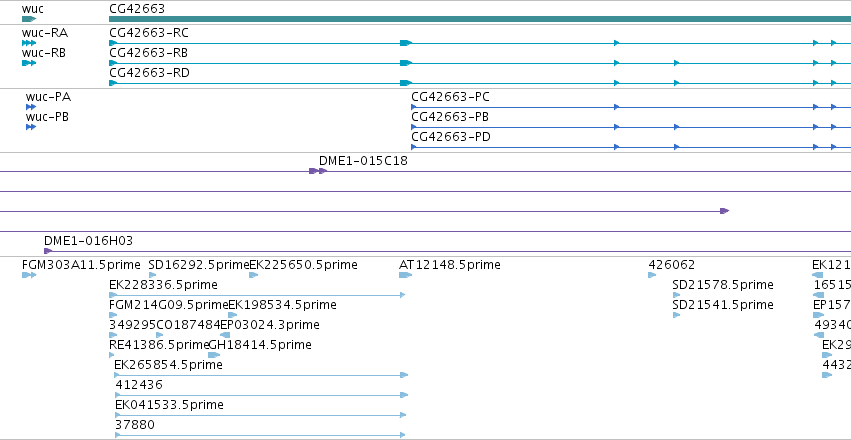Select the AT12148.5prime EST glyph
Viewport: 851px width, 440px height.
tap(405, 275)
